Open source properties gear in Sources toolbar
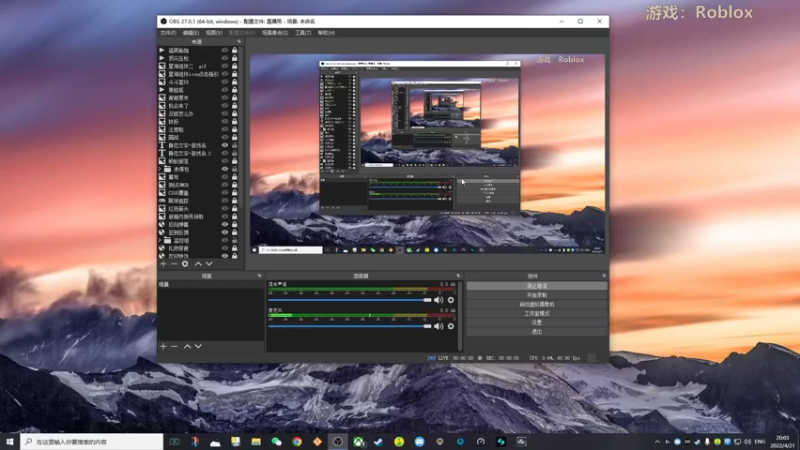 pyautogui.click(x=185, y=264)
